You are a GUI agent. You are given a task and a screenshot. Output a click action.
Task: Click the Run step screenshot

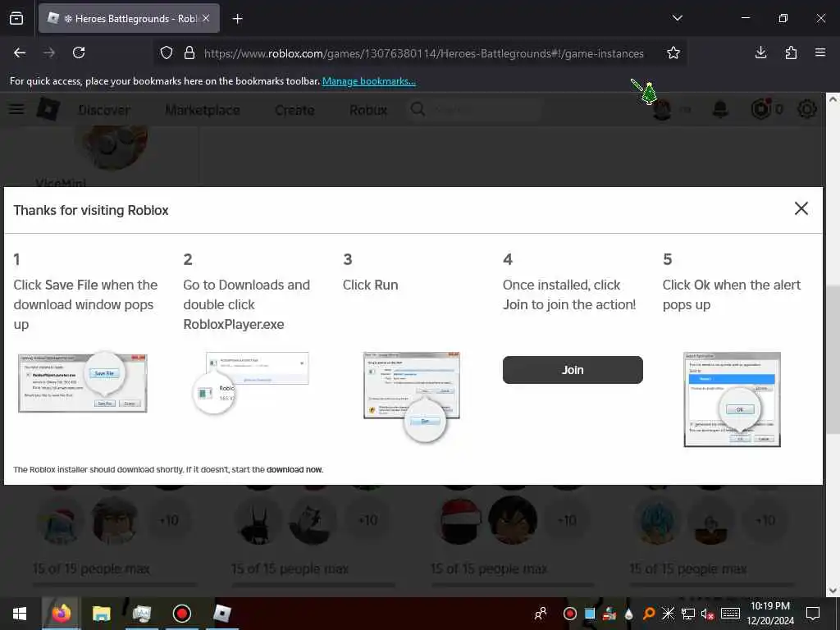click(412, 396)
